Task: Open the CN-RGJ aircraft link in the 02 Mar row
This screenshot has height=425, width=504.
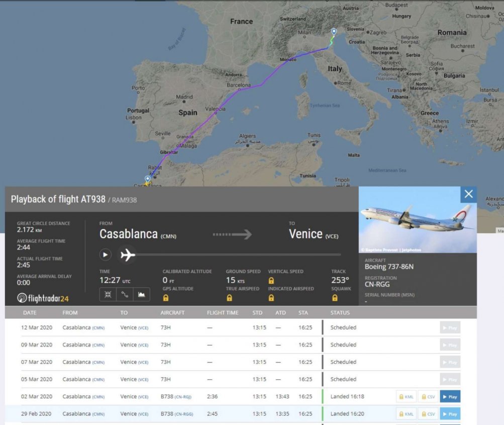Action: [183, 397]
